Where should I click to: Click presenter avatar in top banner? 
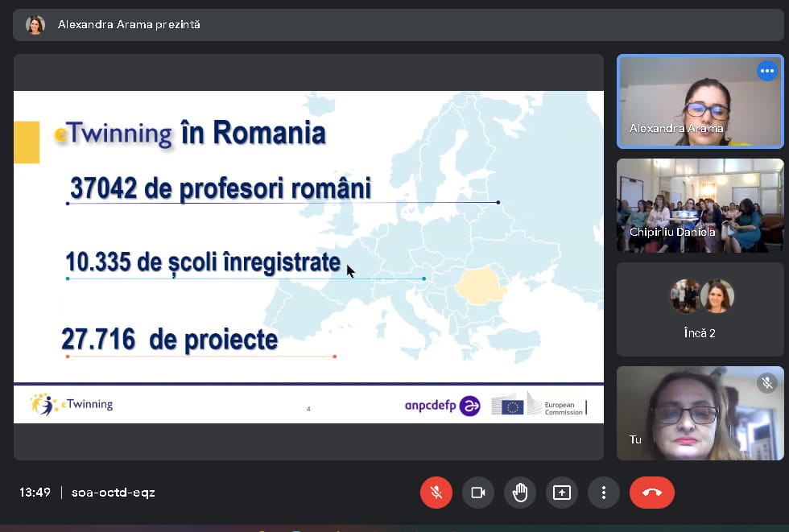click(35, 25)
